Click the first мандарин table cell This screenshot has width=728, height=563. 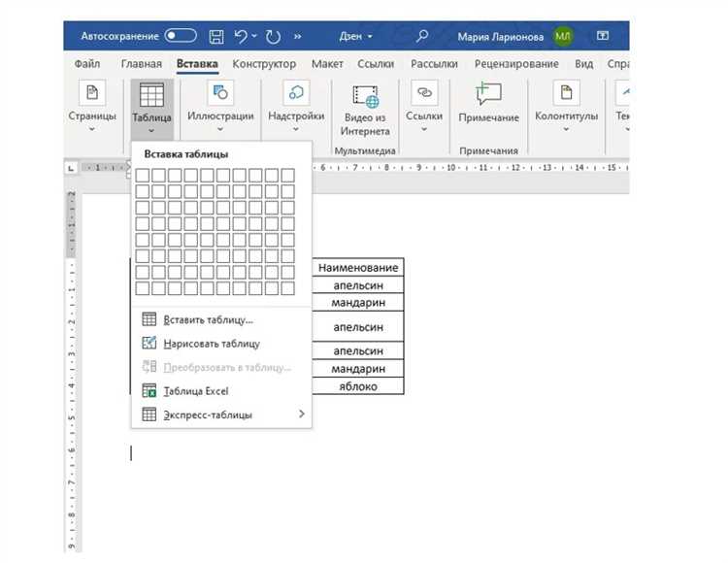pos(358,302)
